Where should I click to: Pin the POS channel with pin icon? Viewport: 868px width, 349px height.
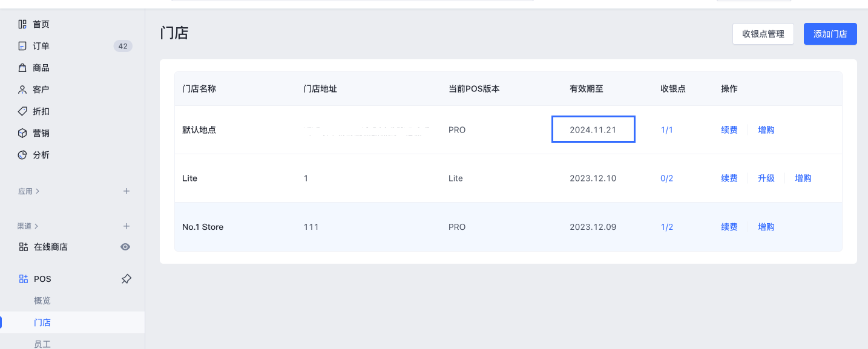pos(126,279)
